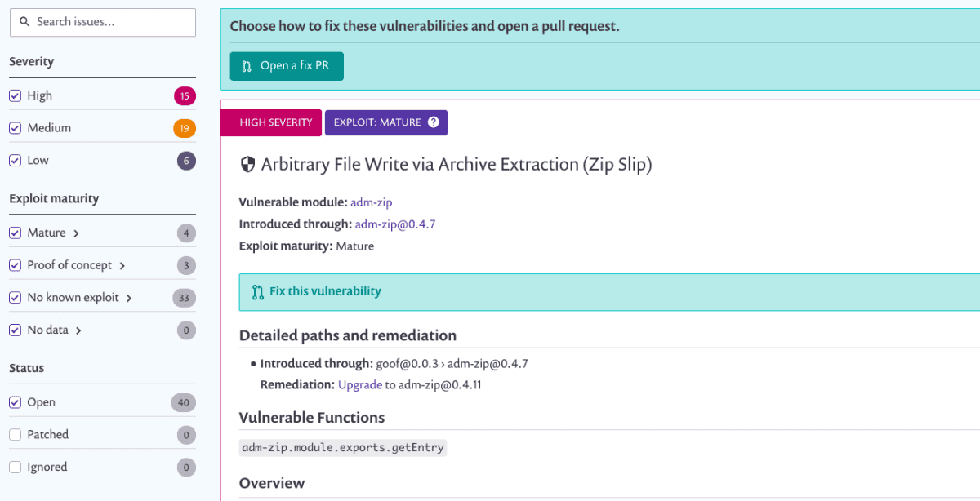Expand the Proof of concept chevron
The image size is (980, 501).
point(122,266)
